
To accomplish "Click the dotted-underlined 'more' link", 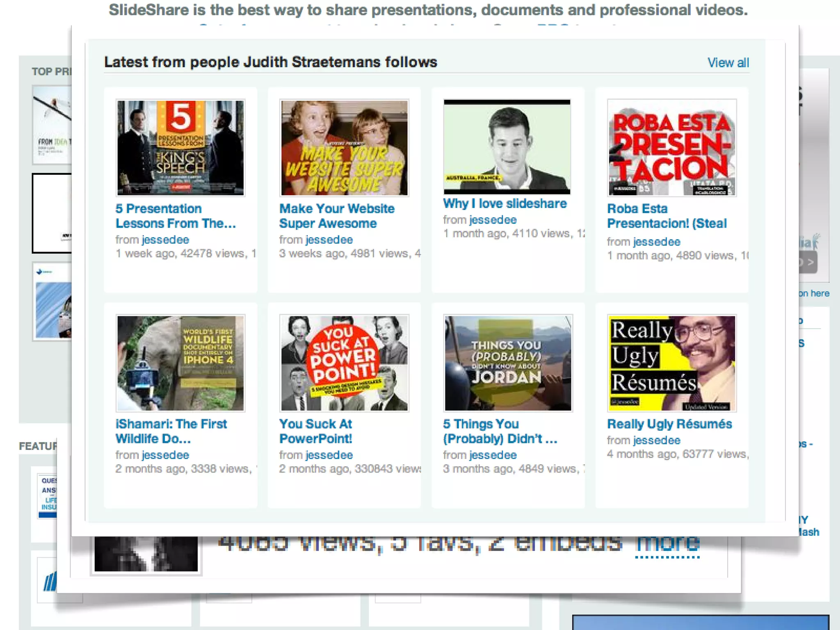I will click(x=667, y=543).
